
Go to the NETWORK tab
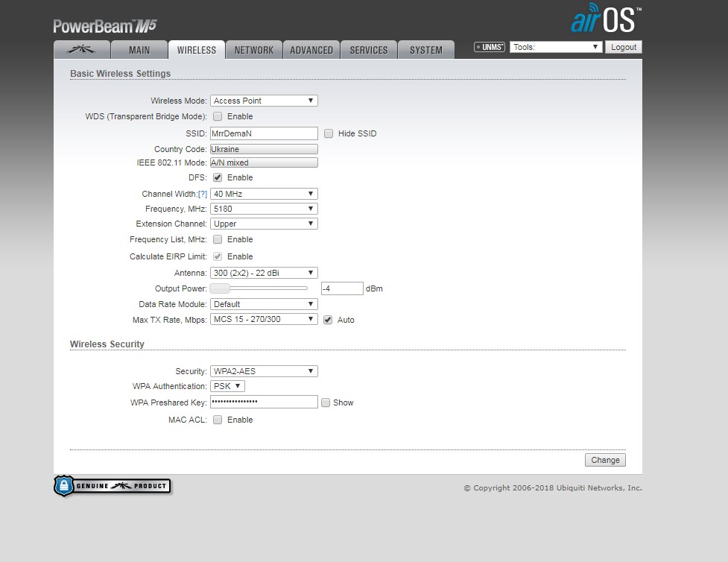[x=254, y=50]
